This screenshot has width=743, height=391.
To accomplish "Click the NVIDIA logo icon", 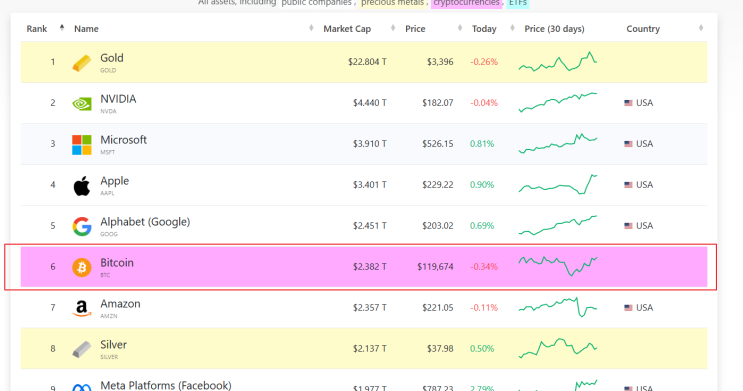I will (82, 103).
